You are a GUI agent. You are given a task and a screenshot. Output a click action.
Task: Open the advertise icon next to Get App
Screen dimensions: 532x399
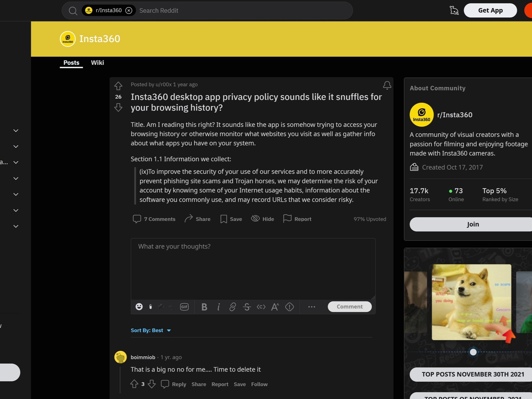[x=454, y=10]
